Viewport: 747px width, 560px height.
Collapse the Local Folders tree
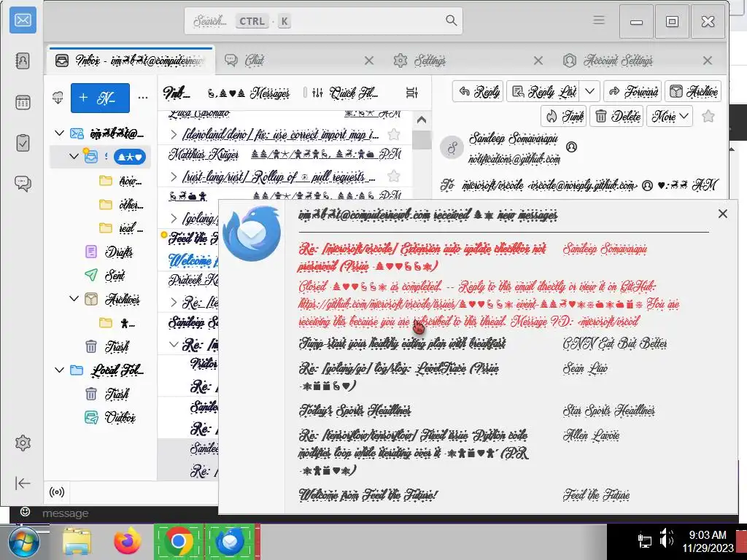tap(59, 370)
